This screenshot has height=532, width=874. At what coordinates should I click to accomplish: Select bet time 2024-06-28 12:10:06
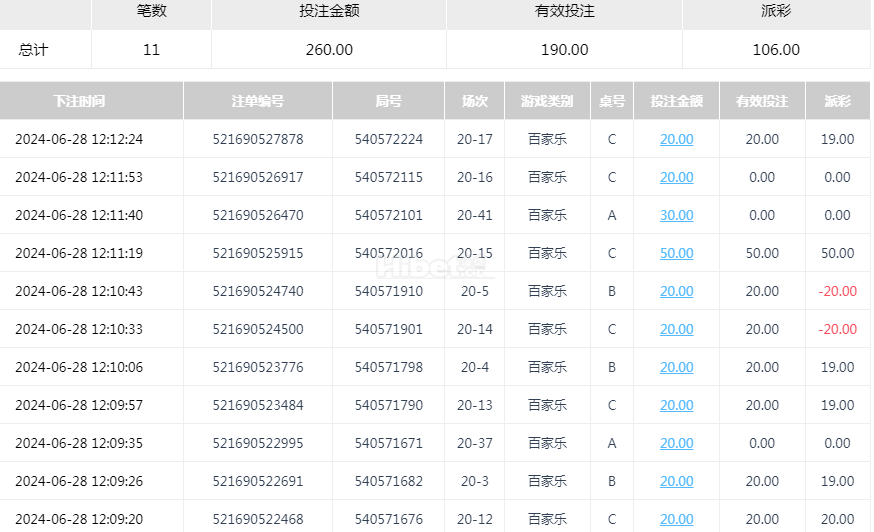click(x=79, y=367)
